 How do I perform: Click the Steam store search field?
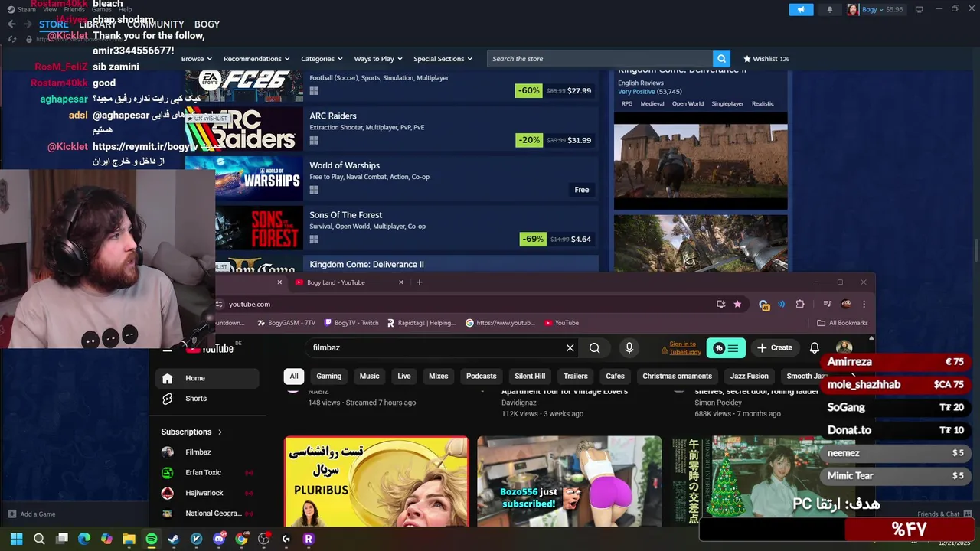pos(600,59)
